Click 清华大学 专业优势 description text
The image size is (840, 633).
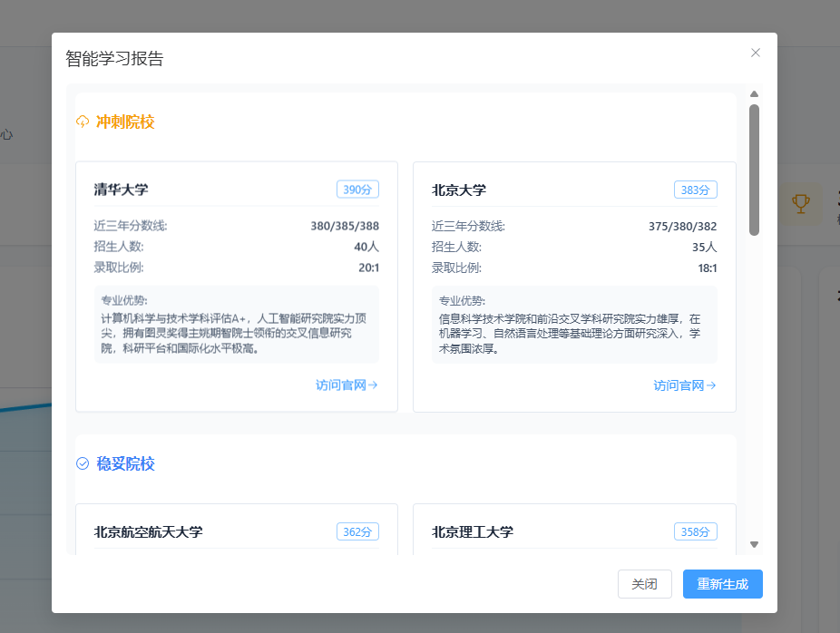pos(233,333)
